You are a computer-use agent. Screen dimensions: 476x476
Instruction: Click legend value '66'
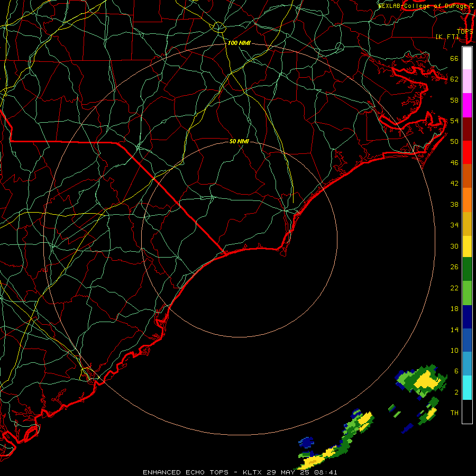point(454,58)
